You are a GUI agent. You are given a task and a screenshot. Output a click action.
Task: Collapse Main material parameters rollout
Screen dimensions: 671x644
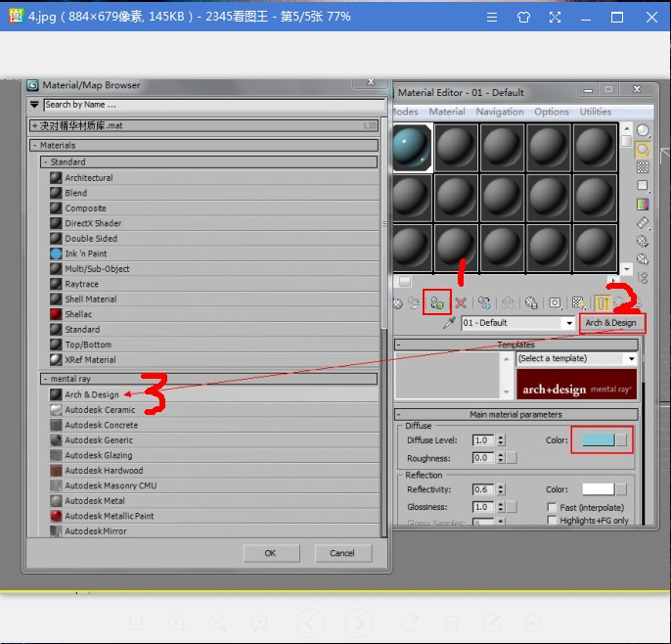398,415
